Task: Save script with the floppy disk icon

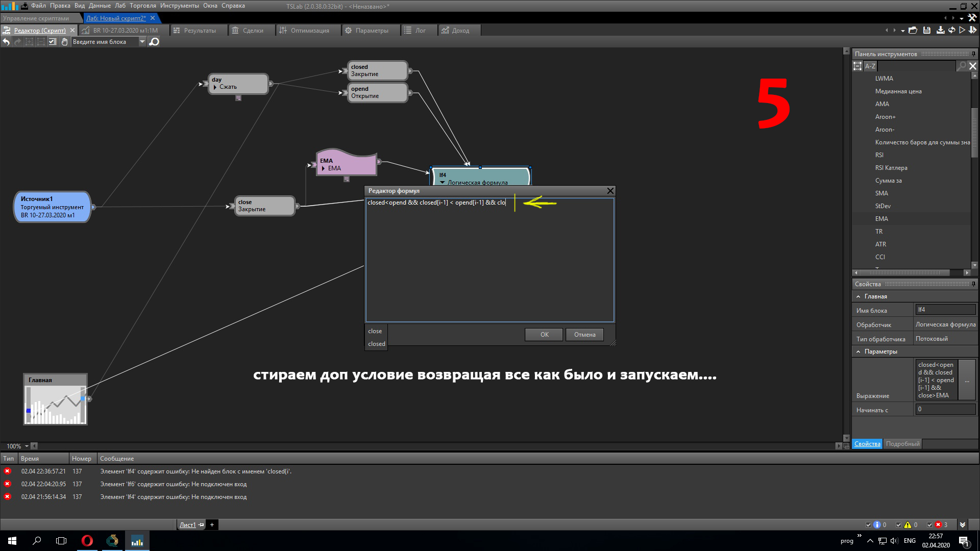Action: click(927, 31)
